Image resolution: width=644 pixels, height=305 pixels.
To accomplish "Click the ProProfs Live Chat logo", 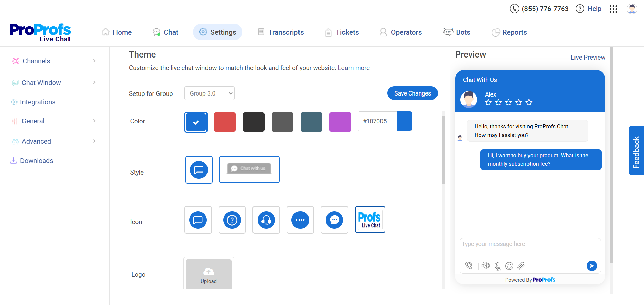I will click(40, 33).
